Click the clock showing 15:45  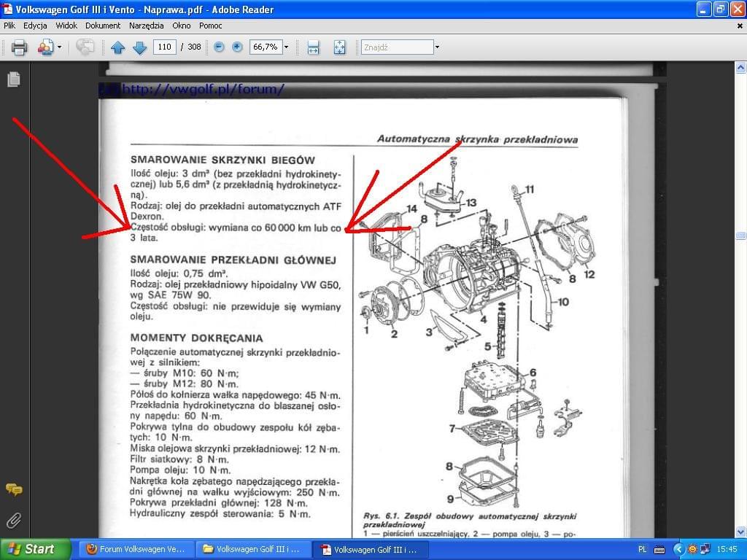[x=727, y=550]
